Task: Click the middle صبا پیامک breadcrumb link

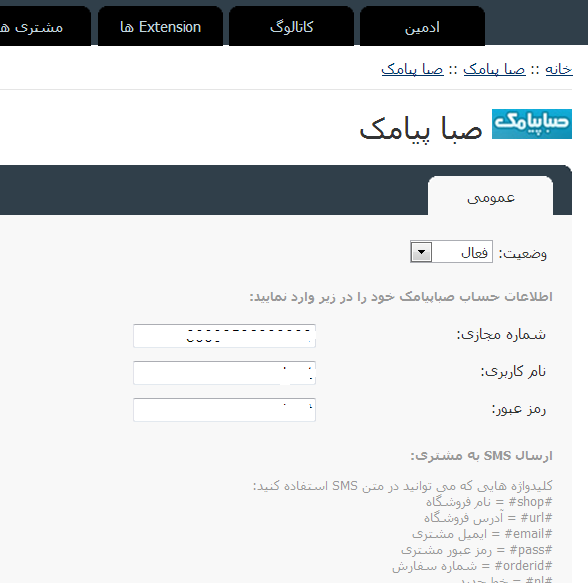Action: click(494, 69)
